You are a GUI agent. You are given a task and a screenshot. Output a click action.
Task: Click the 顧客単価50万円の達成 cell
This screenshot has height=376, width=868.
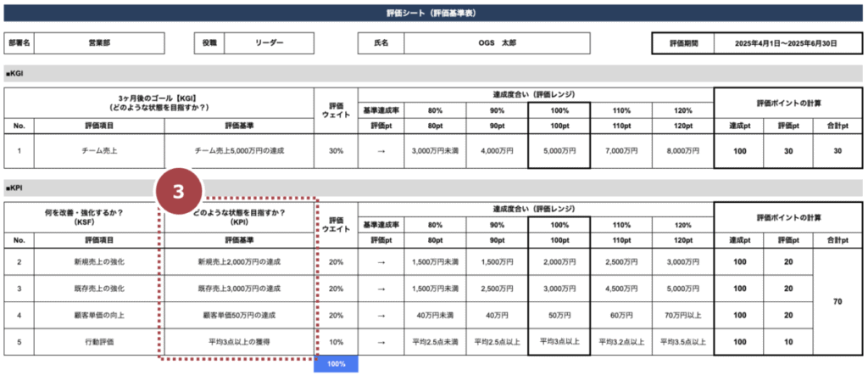click(239, 316)
